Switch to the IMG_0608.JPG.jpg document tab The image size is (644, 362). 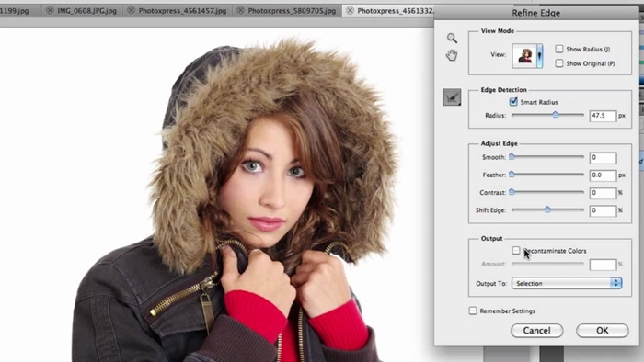point(87,11)
